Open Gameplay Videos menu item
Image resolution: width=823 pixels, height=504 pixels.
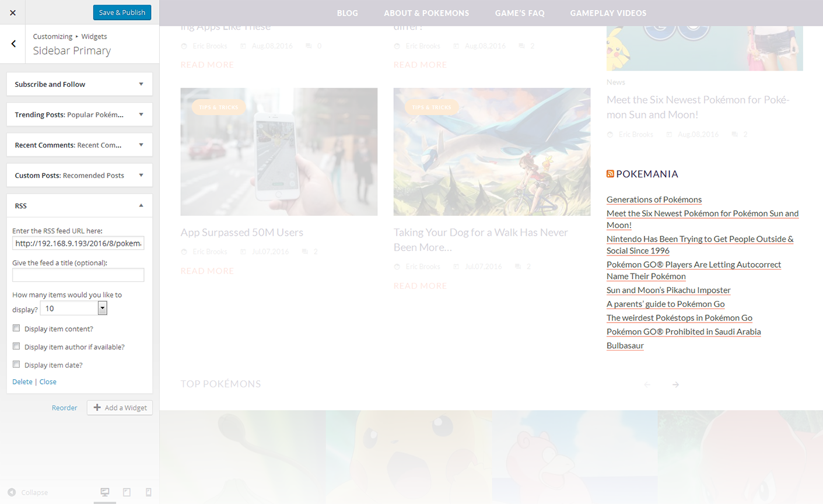point(608,13)
